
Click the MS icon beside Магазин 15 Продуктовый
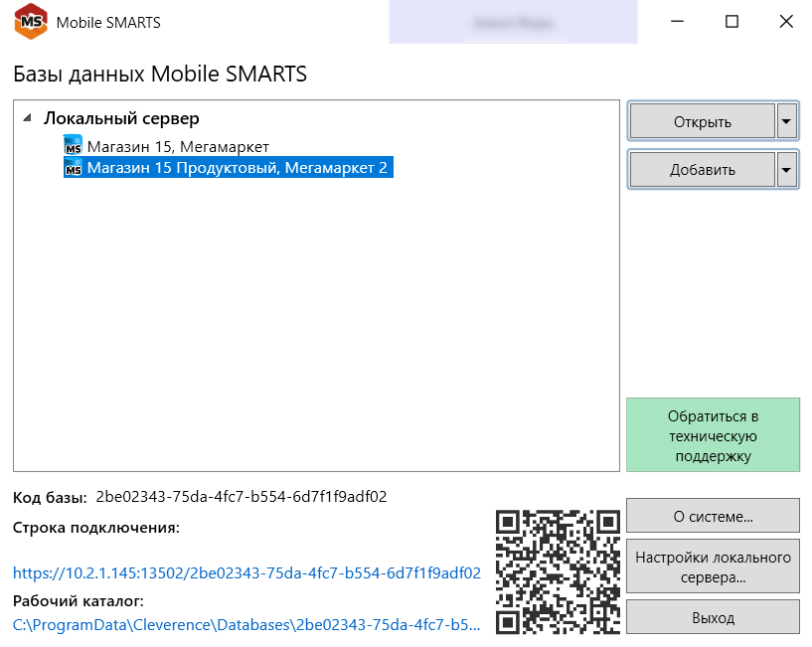click(x=74, y=169)
